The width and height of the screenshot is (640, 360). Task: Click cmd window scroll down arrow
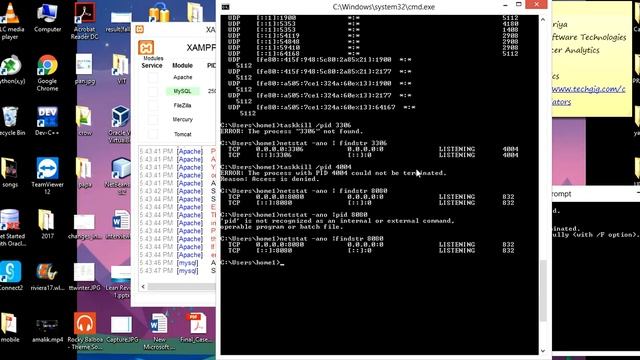coord(543,350)
